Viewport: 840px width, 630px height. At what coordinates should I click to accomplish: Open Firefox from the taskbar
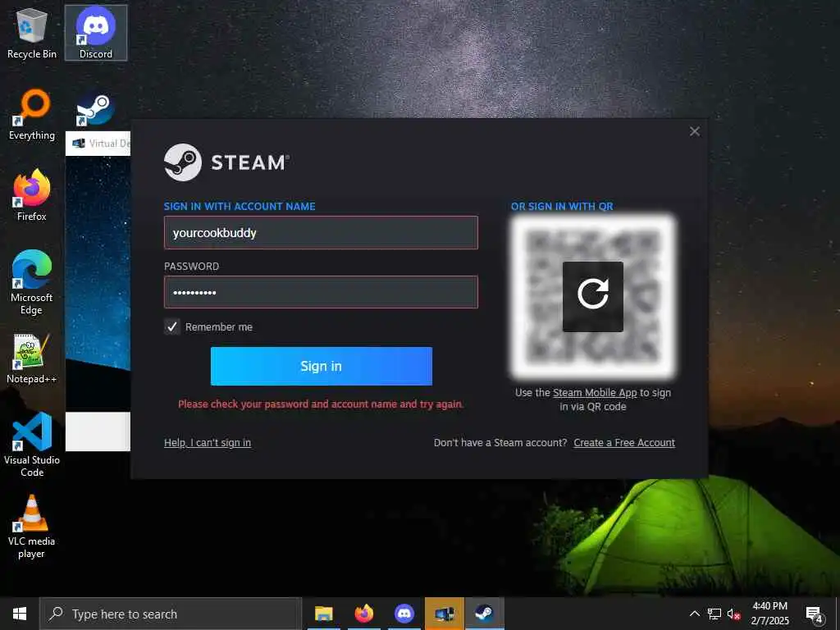pyautogui.click(x=364, y=614)
